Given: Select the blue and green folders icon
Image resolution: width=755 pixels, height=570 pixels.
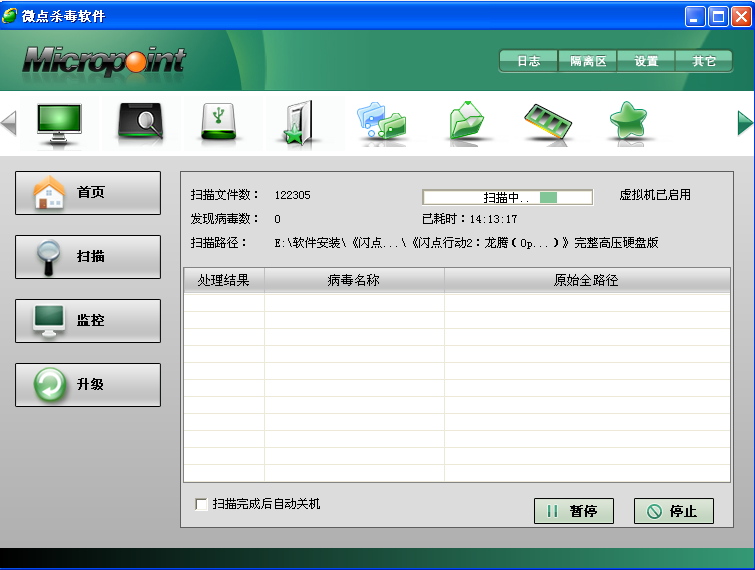Looking at the screenshot, I should click(381, 120).
